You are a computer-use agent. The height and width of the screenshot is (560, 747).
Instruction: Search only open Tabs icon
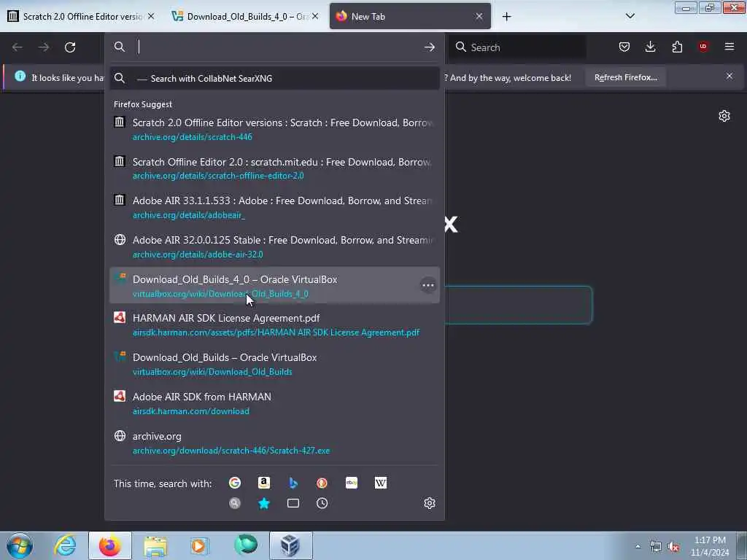point(293,503)
